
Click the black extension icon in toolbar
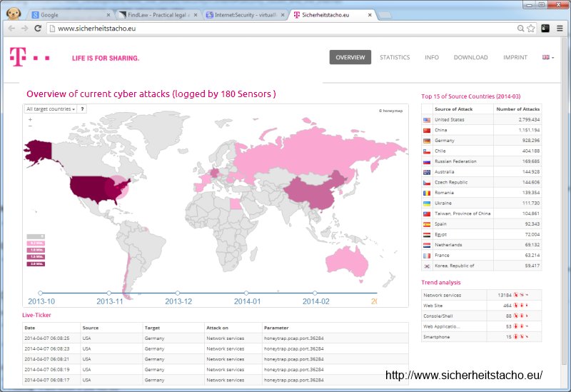(545, 29)
